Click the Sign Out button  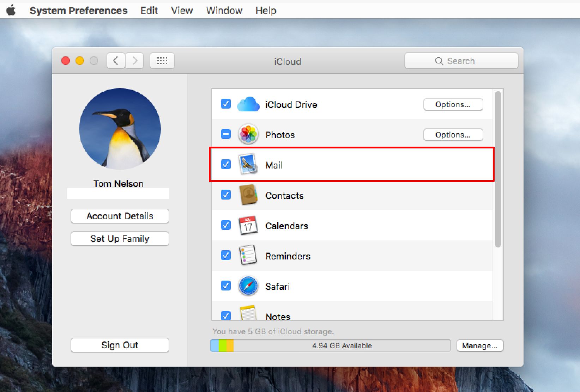(120, 345)
